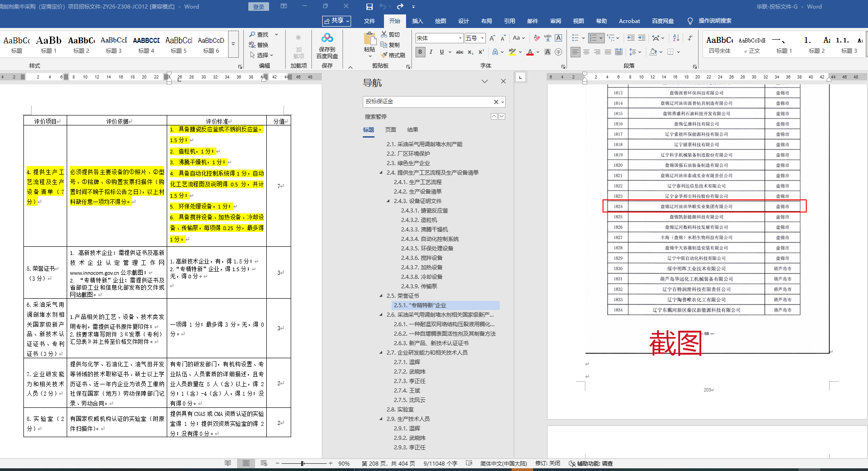The width and height of the screenshot is (868, 471).
Task: Apply character shading icon
Action: (x=548, y=52)
